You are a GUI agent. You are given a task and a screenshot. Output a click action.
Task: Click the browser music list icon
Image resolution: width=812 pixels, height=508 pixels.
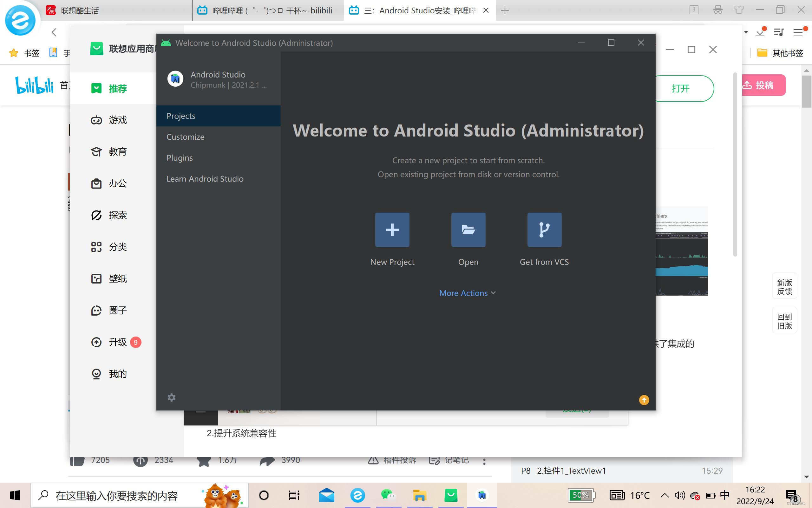(778, 32)
